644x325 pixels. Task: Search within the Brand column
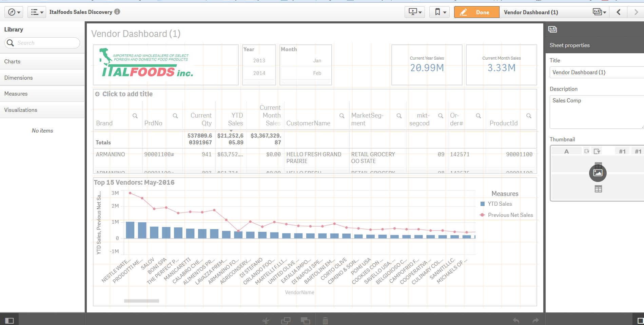click(x=135, y=116)
